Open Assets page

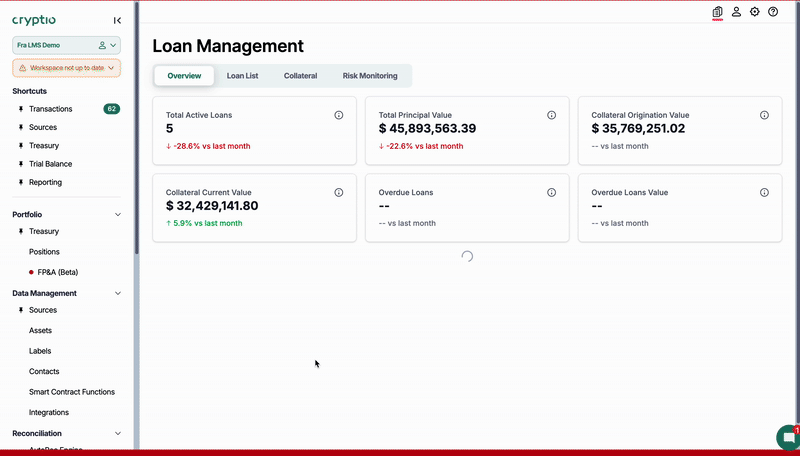[40, 331]
